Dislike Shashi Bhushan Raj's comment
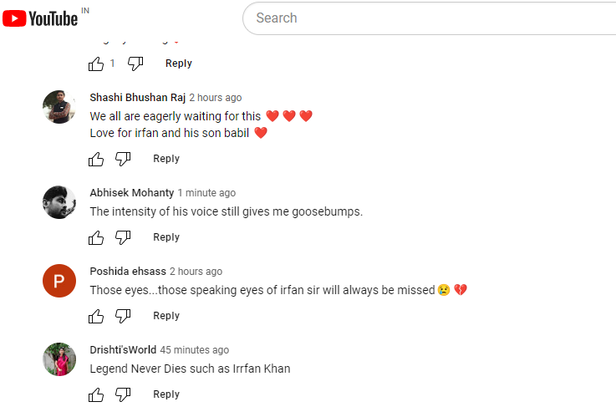The image size is (616, 412). [123, 159]
